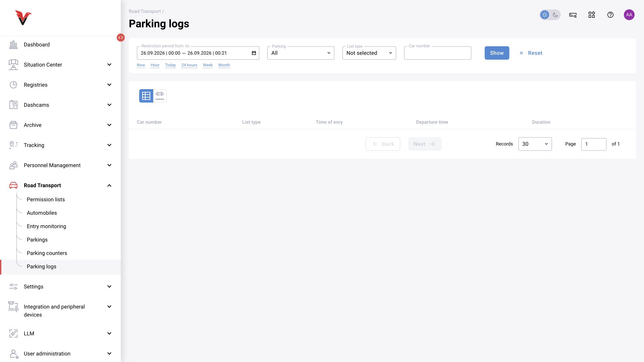This screenshot has width=644, height=362.
Task: Click the Road Transport breadcrumb link
Action: click(x=145, y=11)
